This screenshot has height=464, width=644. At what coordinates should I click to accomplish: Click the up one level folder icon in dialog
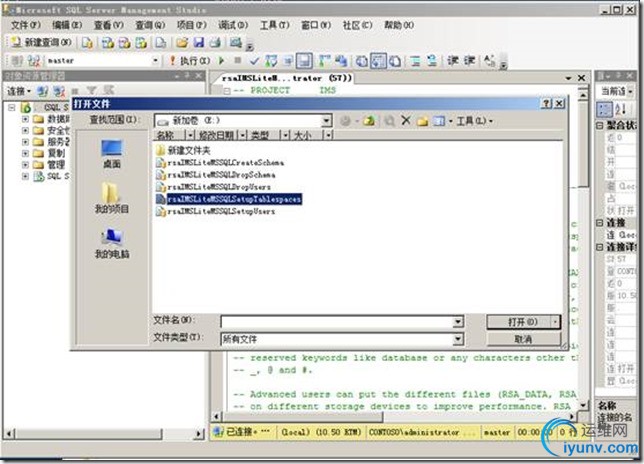click(x=369, y=120)
